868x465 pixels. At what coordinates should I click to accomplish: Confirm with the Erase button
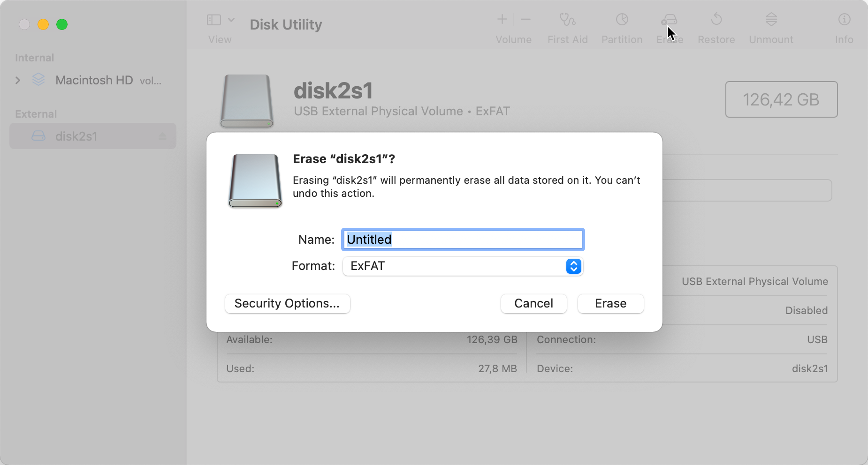point(611,304)
